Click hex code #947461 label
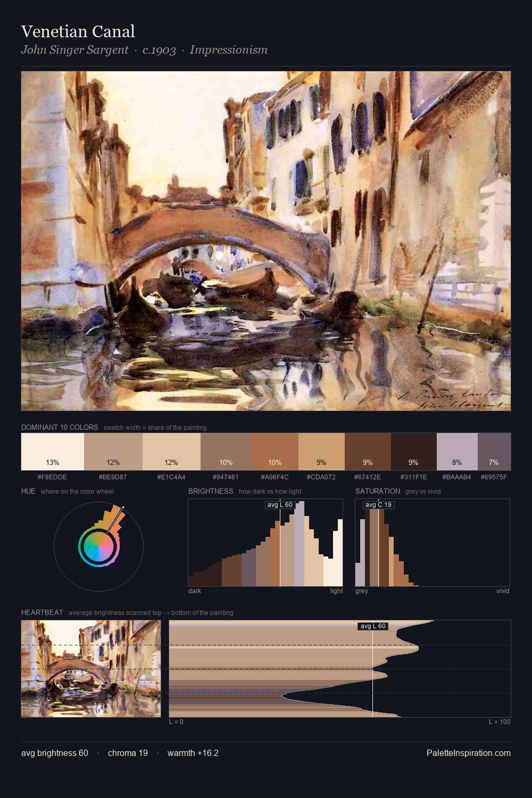Screen dimensions: 532x798 226,477
